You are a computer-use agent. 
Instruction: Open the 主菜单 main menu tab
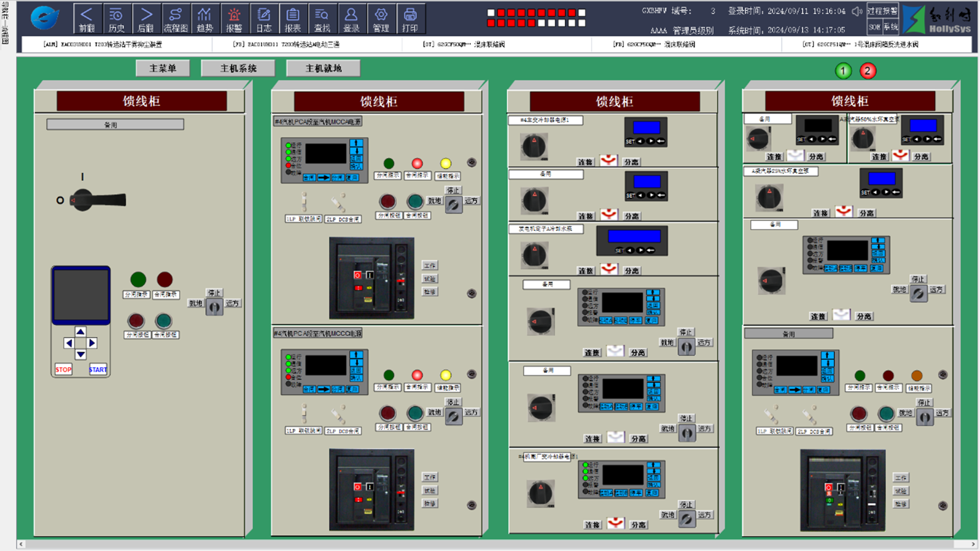[x=163, y=69]
